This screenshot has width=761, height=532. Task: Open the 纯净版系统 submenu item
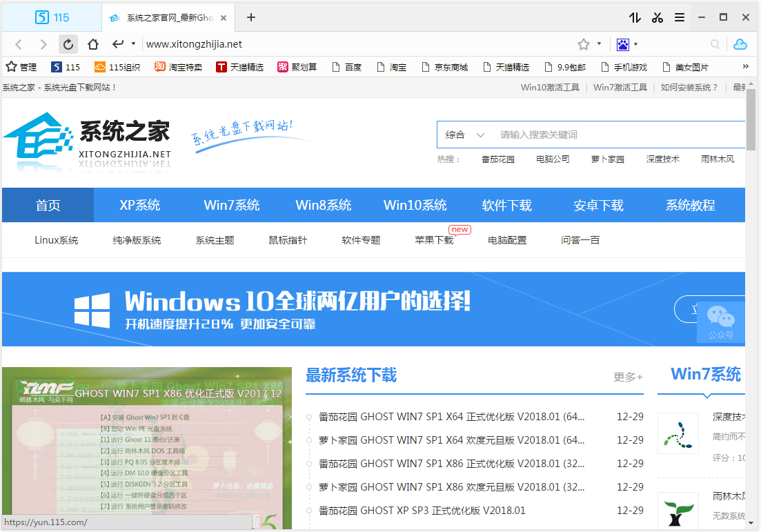point(137,240)
